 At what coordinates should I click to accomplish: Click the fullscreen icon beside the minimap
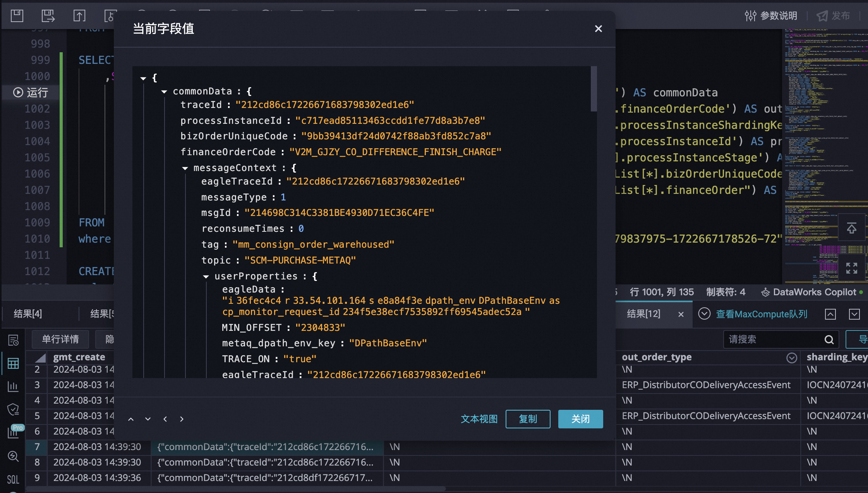[851, 268]
